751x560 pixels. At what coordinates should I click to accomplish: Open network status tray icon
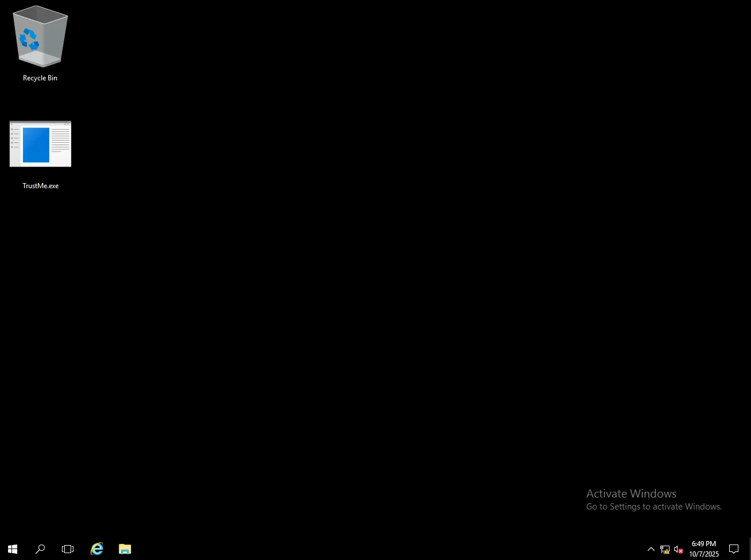point(664,549)
